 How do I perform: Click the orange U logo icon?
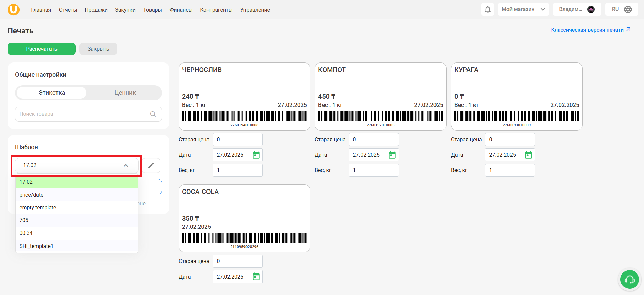[x=13, y=9]
